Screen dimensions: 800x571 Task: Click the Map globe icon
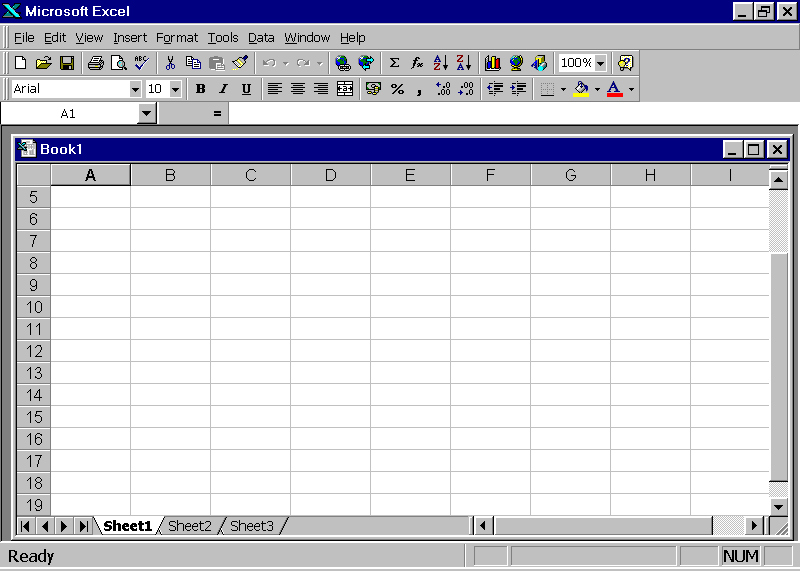click(516, 63)
